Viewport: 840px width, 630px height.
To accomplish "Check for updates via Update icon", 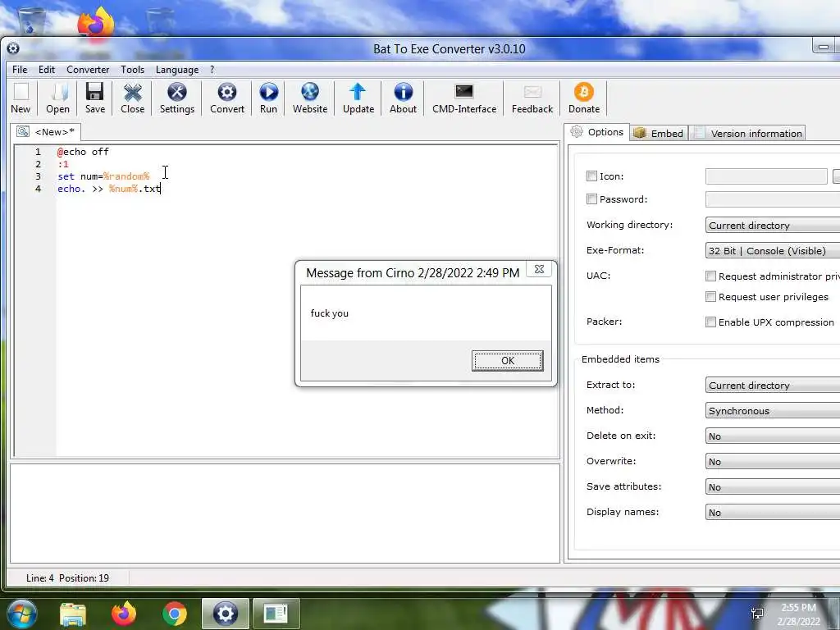I will click(358, 98).
